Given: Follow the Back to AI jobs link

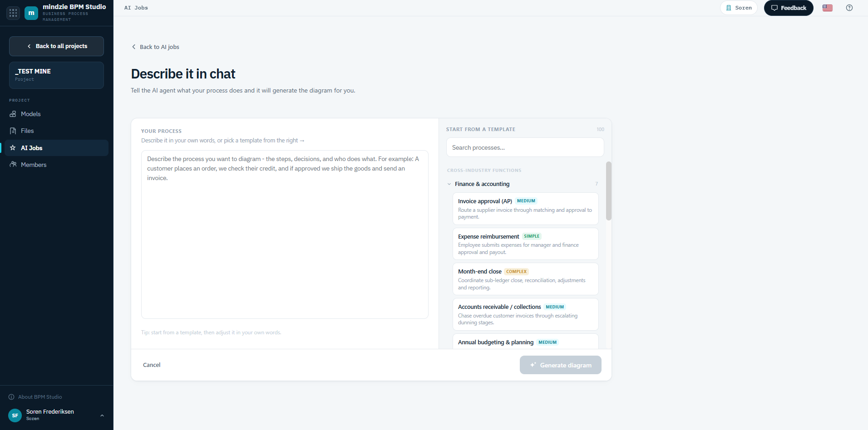Looking at the screenshot, I should tap(155, 47).
